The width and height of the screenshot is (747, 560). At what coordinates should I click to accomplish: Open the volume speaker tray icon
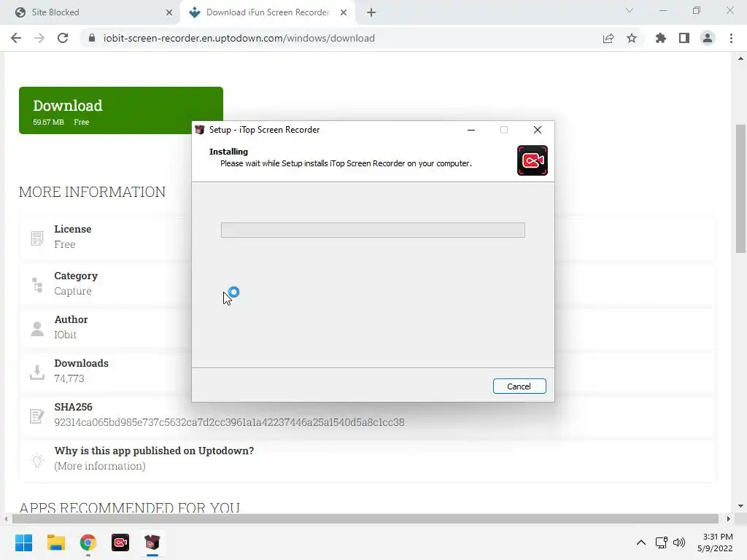679,542
